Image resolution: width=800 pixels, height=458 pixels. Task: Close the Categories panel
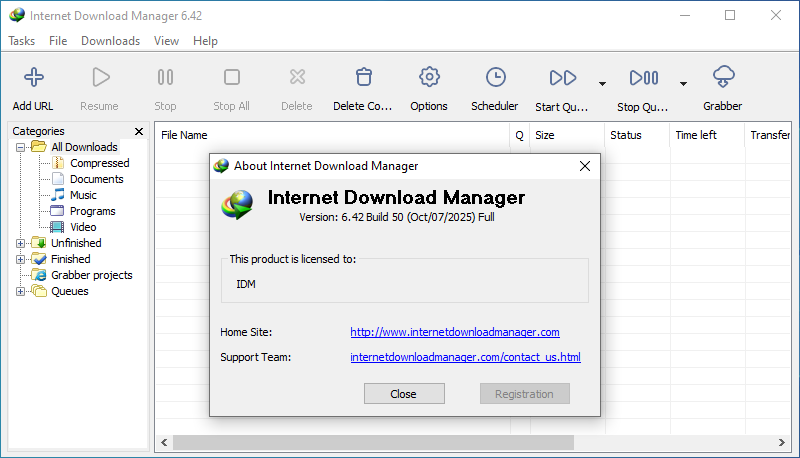pos(139,132)
